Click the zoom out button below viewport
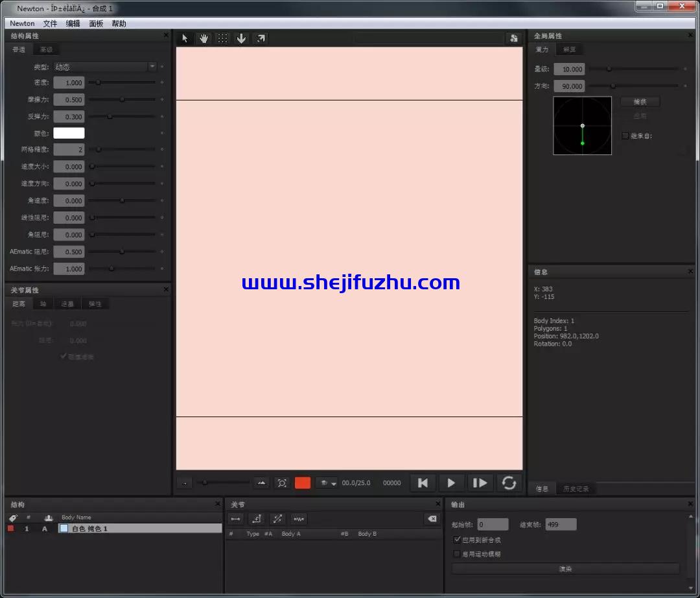The image size is (700, 598). (184, 483)
